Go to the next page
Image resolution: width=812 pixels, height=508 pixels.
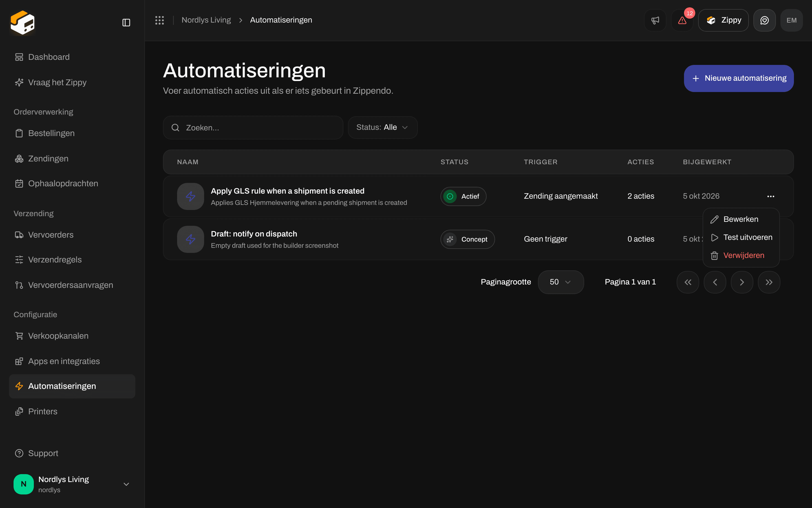pyautogui.click(x=742, y=282)
